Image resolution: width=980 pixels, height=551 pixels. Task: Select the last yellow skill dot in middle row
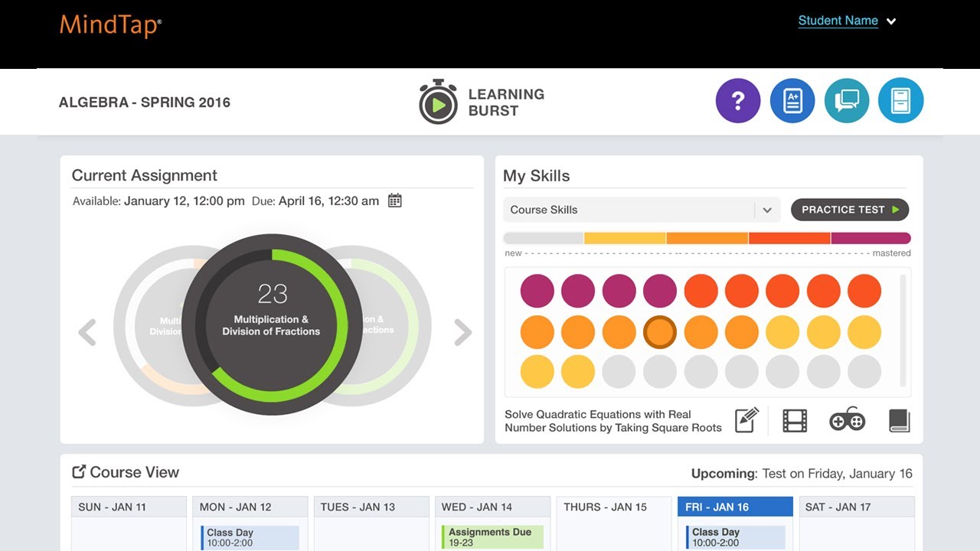(x=864, y=332)
